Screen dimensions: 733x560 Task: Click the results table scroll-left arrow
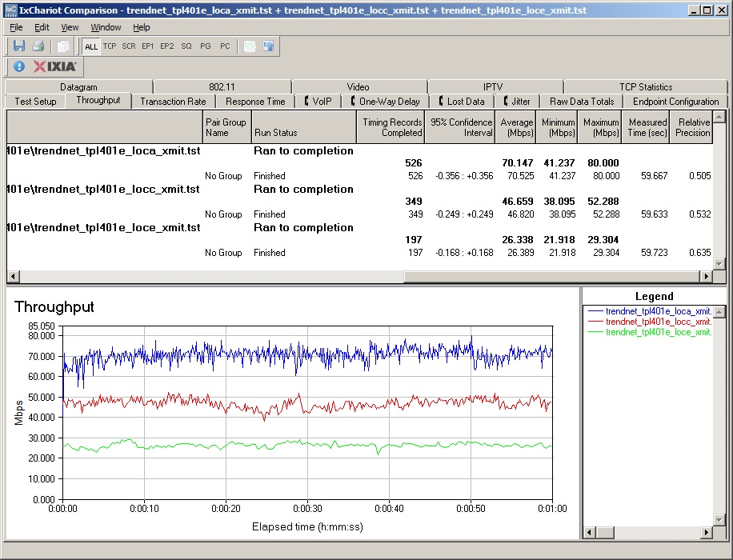[x=13, y=276]
